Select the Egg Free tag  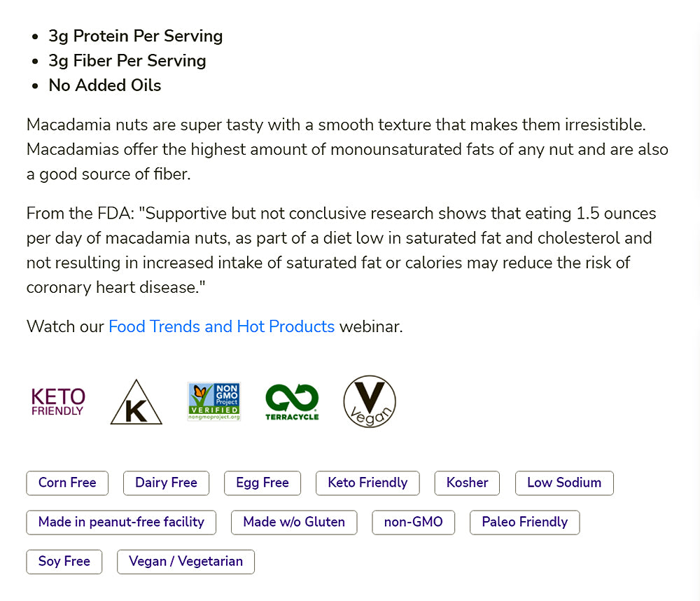click(262, 483)
